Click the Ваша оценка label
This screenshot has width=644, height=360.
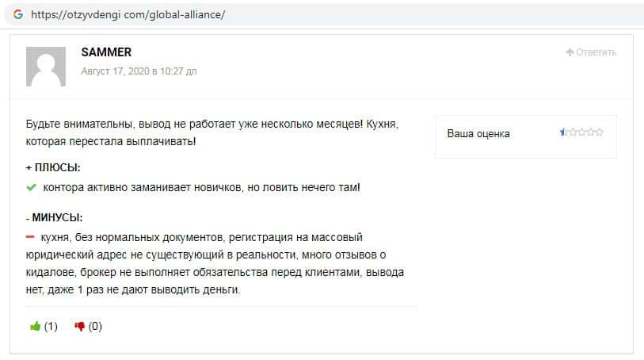coord(478,133)
